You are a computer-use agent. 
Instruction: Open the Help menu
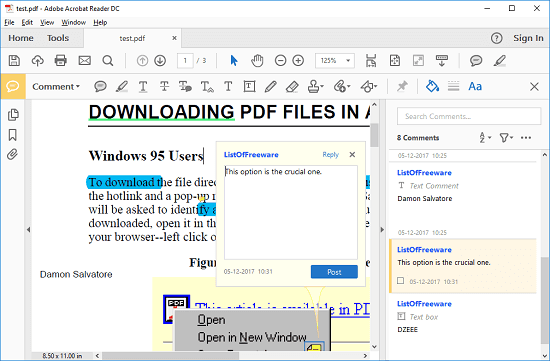point(100,22)
